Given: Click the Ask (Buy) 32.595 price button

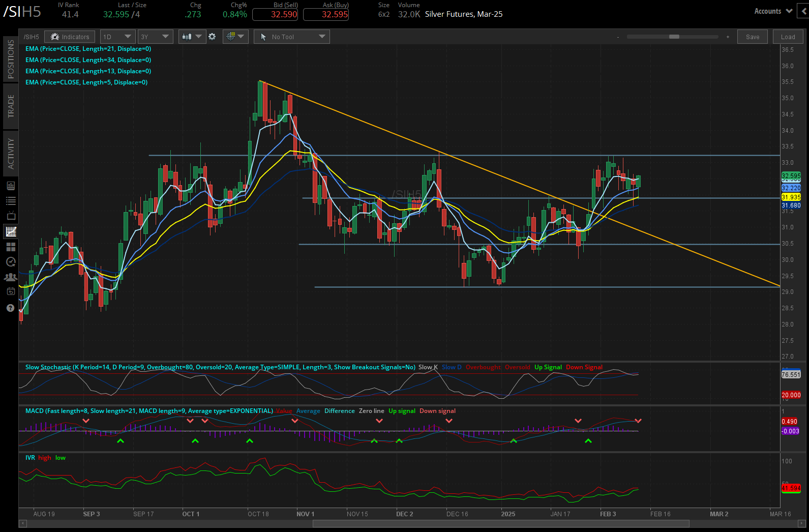Looking at the screenshot, I should click(x=326, y=14).
